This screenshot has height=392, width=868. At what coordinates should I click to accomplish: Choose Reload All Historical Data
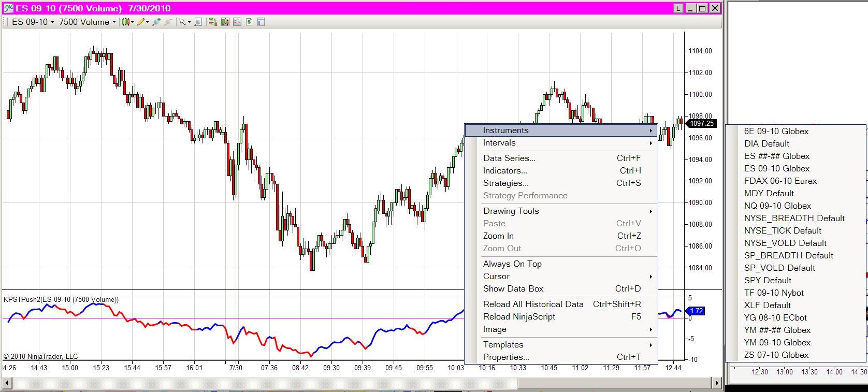point(561,304)
